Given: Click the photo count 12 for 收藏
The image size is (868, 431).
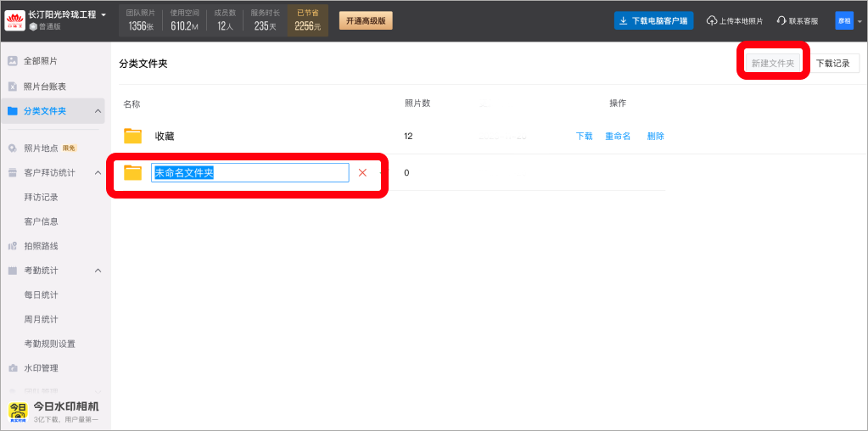Looking at the screenshot, I should point(408,136).
